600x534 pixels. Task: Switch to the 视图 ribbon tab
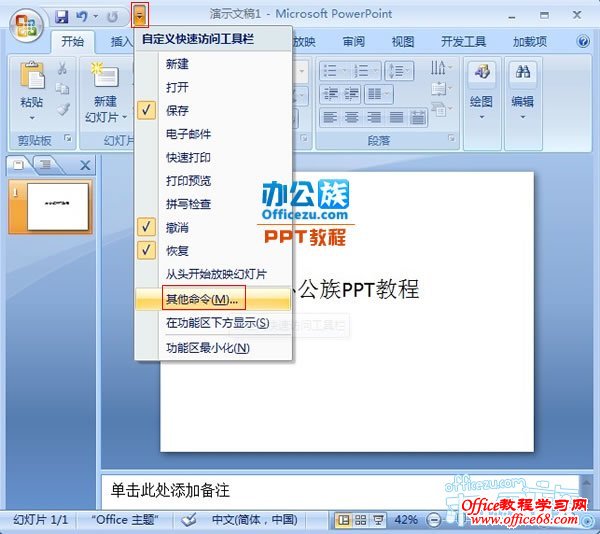point(403,41)
